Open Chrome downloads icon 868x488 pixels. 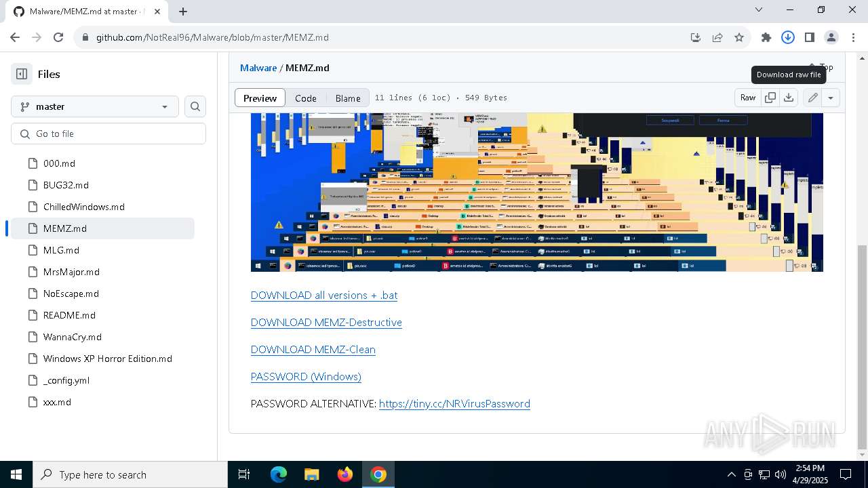point(788,37)
